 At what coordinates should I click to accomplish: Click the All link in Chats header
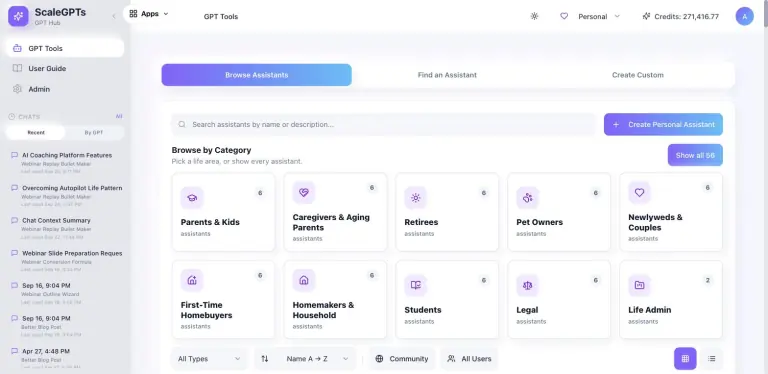[119, 117]
